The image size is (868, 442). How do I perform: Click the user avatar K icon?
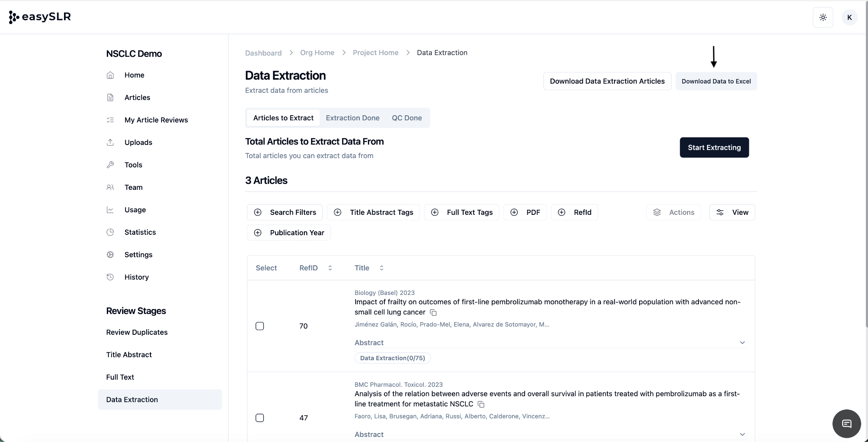click(x=849, y=17)
